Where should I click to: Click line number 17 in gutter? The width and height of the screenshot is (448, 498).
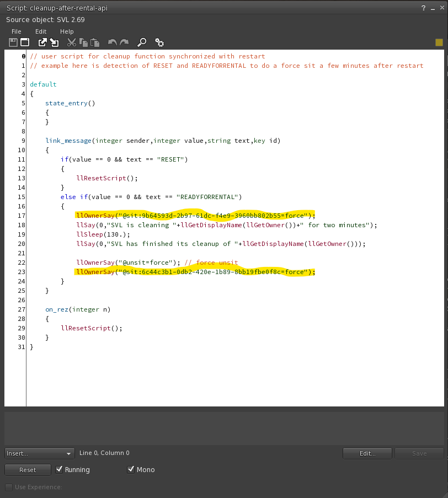(22, 216)
